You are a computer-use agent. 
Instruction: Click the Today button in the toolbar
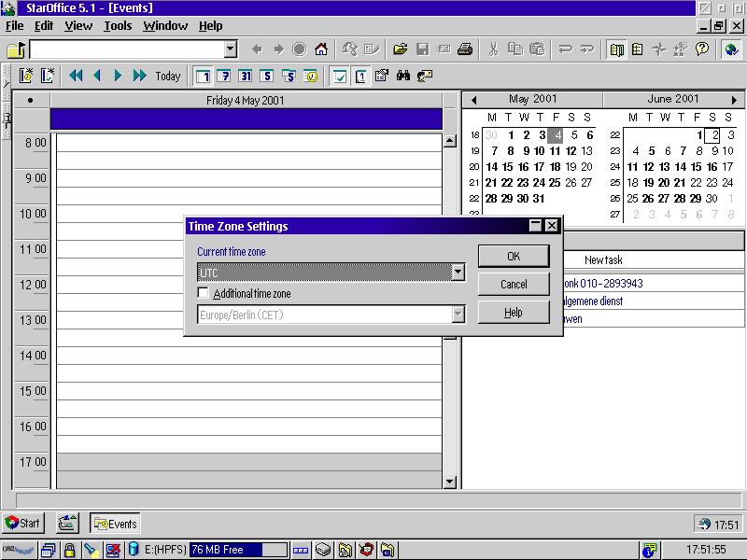point(168,76)
